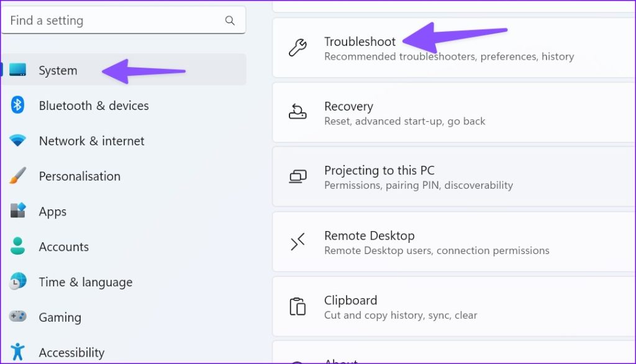Open the Clipboard settings card
Screen dimensions: 636x364
coord(454,307)
